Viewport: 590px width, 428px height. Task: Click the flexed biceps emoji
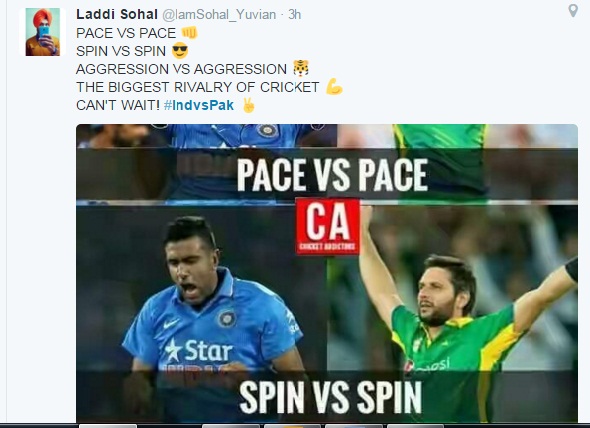(x=334, y=87)
